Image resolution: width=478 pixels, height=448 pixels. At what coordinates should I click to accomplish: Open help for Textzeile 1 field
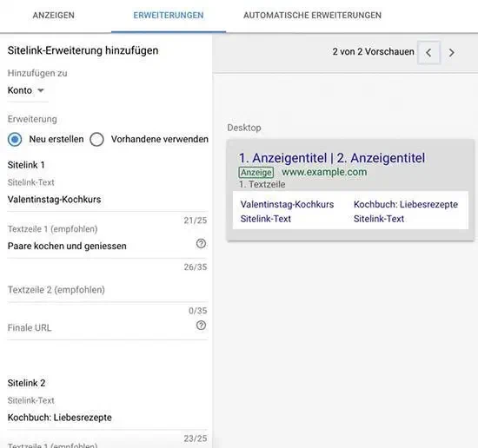(x=201, y=244)
